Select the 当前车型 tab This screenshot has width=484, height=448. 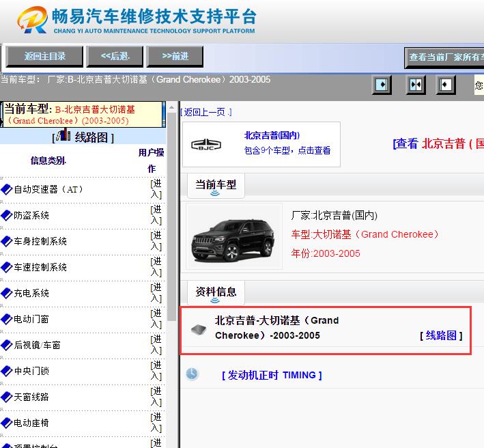pyautogui.click(x=216, y=185)
